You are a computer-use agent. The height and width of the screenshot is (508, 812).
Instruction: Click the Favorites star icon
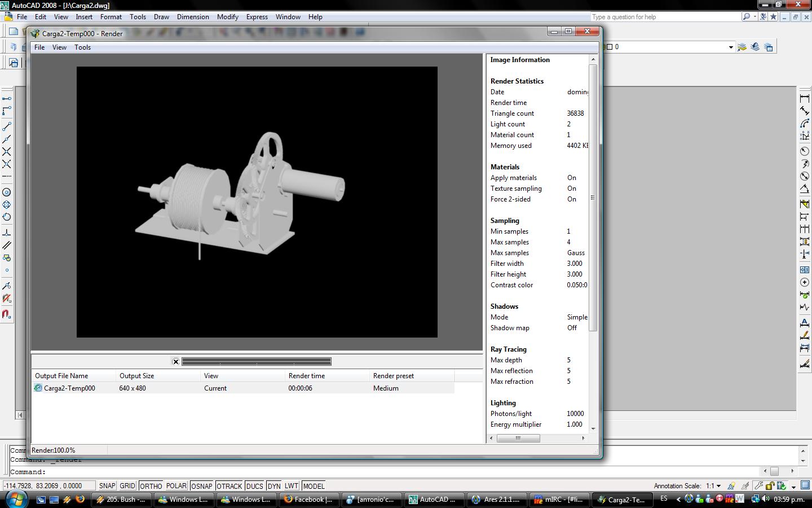[774, 17]
